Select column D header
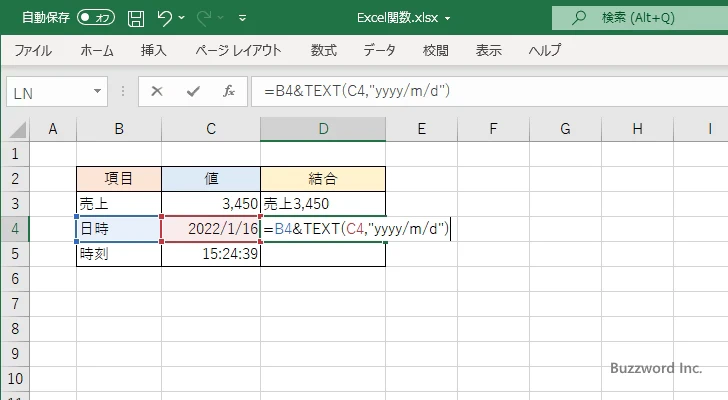This screenshot has width=728, height=400. click(x=323, y=129)
